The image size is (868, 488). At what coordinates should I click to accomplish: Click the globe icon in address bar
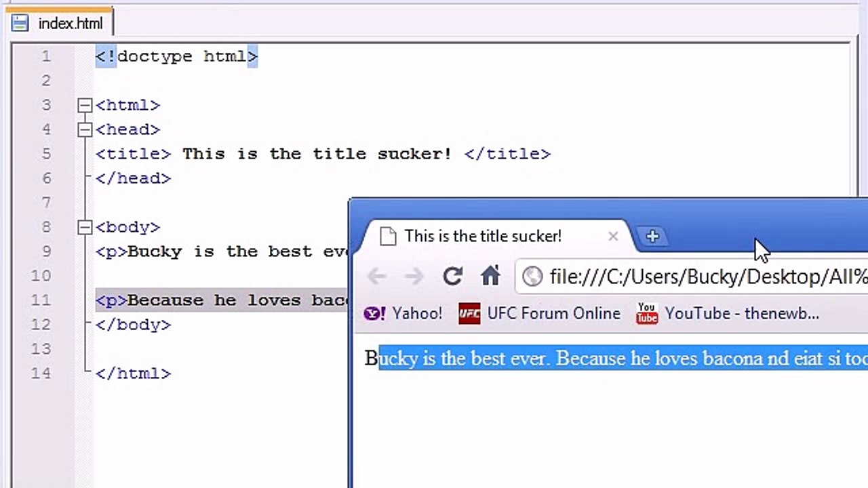point(532,277)
